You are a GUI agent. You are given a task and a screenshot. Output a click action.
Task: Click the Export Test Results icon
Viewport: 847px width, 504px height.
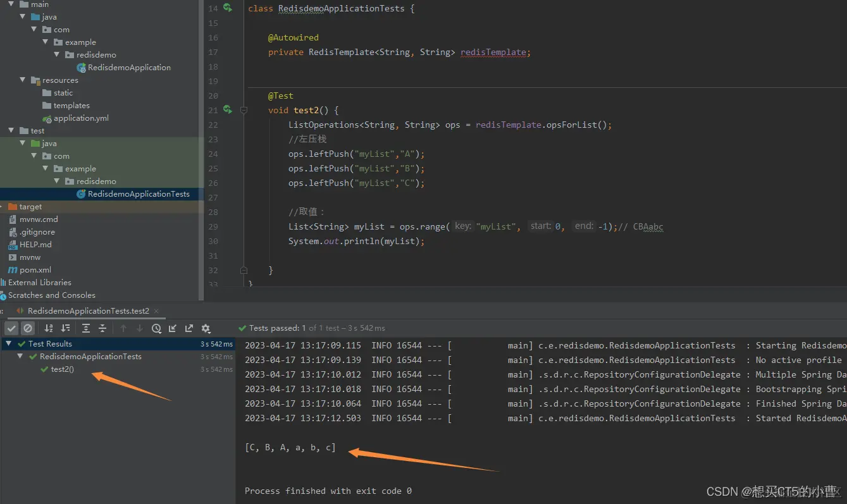189,328
